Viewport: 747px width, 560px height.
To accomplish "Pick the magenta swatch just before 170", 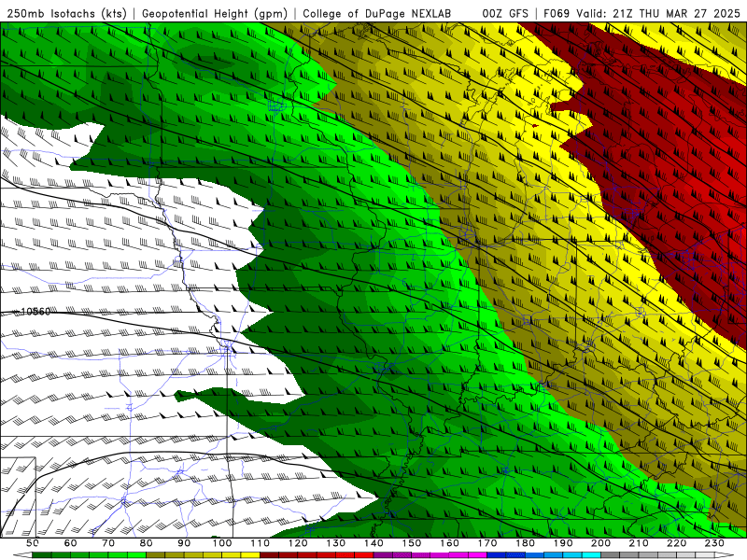I will (x=478, y=555).
